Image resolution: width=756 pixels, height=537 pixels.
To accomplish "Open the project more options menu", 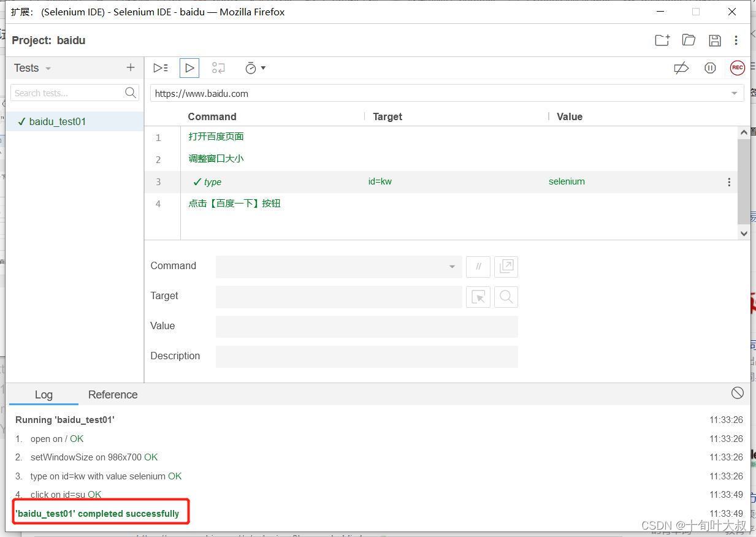I will click(736, 40).
